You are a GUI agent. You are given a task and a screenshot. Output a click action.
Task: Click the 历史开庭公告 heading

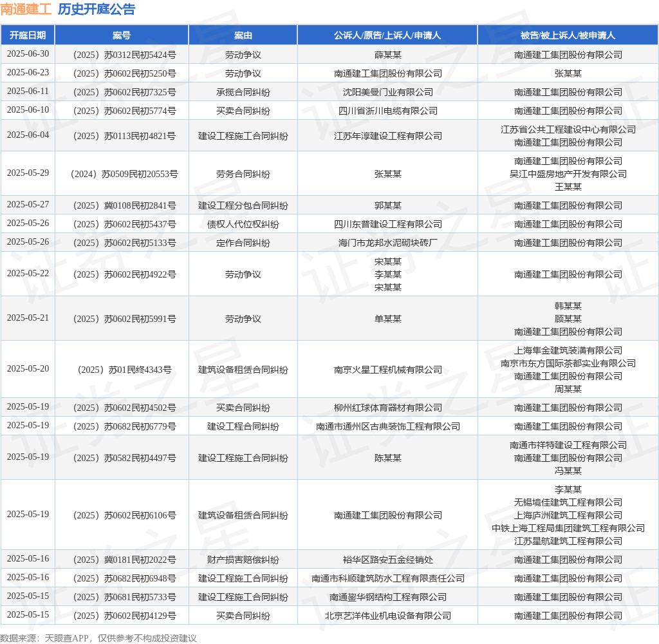[97, 9]
